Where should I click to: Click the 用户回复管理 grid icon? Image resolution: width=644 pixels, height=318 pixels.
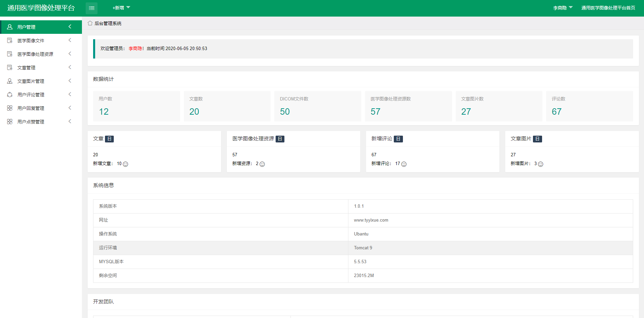pyautogui.click(x=10, y=108)
